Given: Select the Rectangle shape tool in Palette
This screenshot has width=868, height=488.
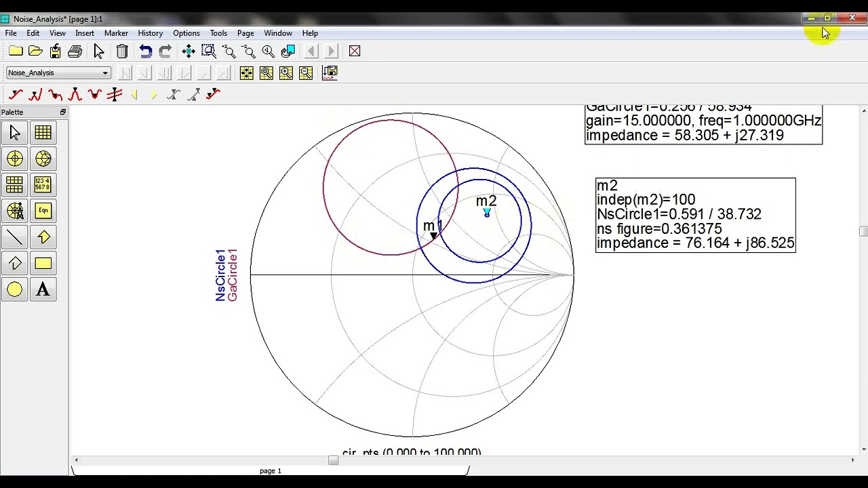Looking at the screenshot, I should 43,264.
